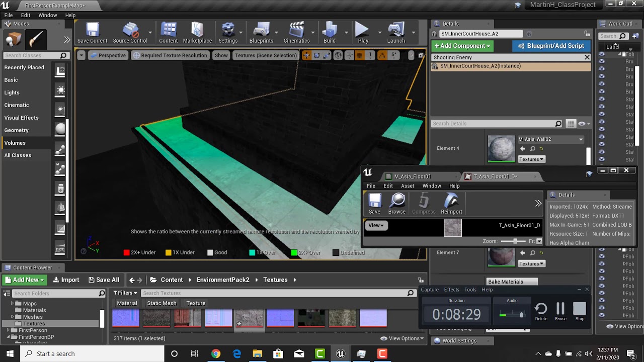Select the viewport scale gizmo icon
The width and height of the screenshot is (644, 362).
pos(327,55)
